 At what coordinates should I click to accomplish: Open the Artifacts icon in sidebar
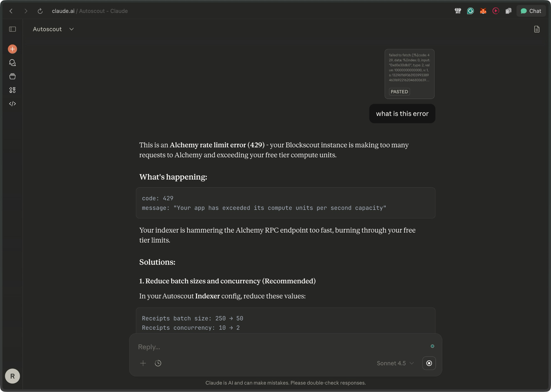12,90
